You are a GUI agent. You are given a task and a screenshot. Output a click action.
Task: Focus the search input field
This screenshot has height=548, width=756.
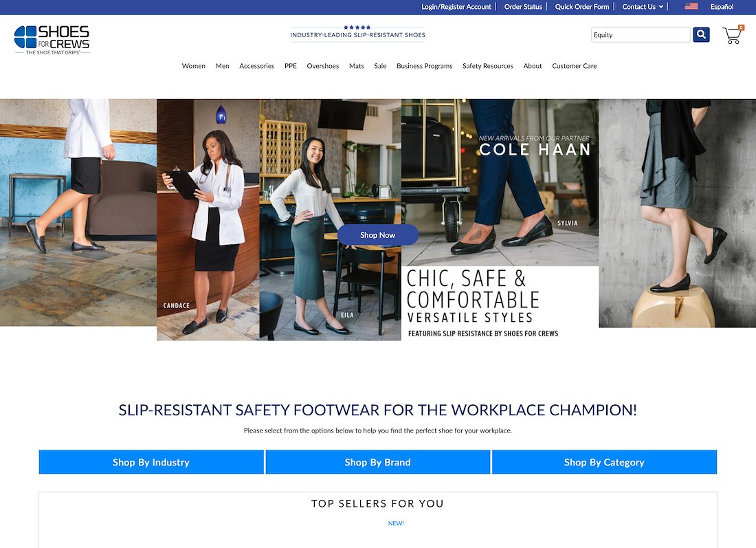641,35
